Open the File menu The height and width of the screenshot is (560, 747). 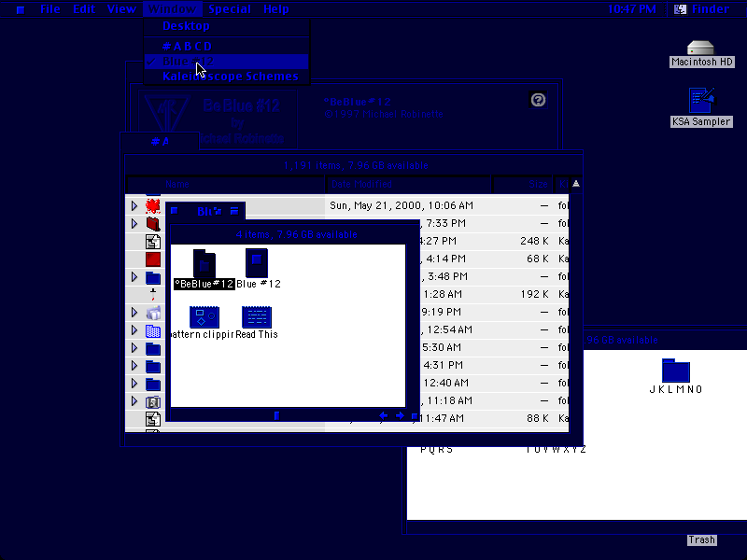point(50,9)
